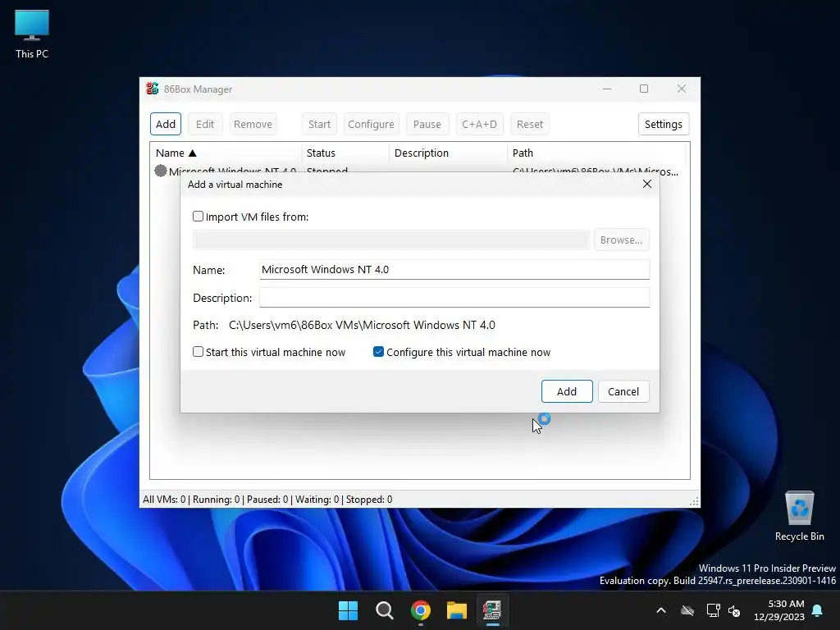Click the Remove toolbar button
840x630 pixels.
click(253, 125)
